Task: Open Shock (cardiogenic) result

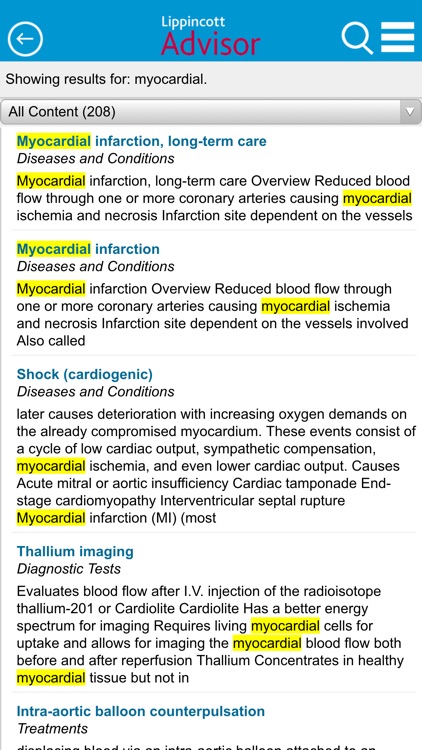Action: pos(85,374)
